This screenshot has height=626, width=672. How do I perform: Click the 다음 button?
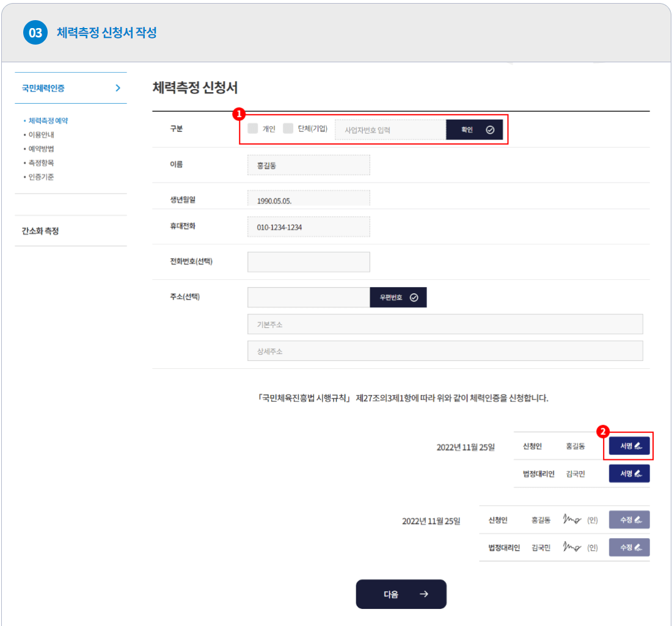click(401, 594)
